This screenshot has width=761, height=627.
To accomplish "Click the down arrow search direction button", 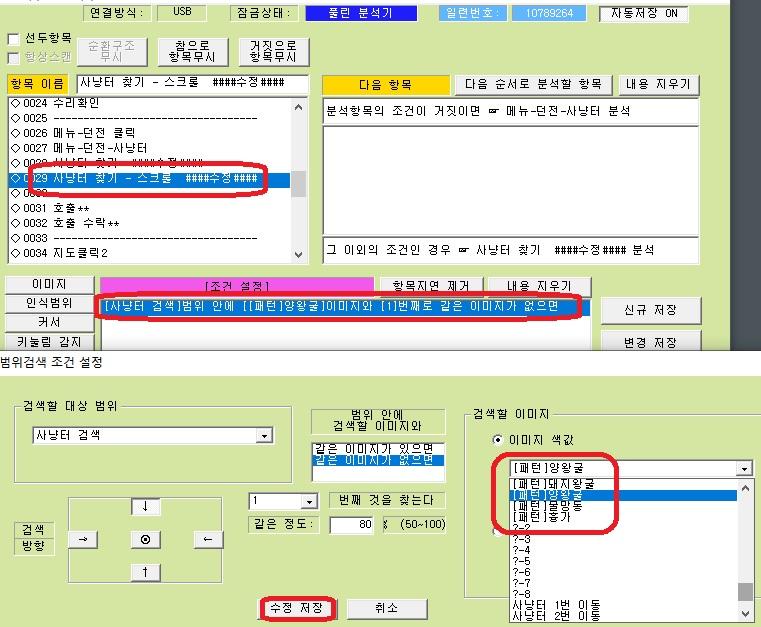I will [x=146, y=507].
